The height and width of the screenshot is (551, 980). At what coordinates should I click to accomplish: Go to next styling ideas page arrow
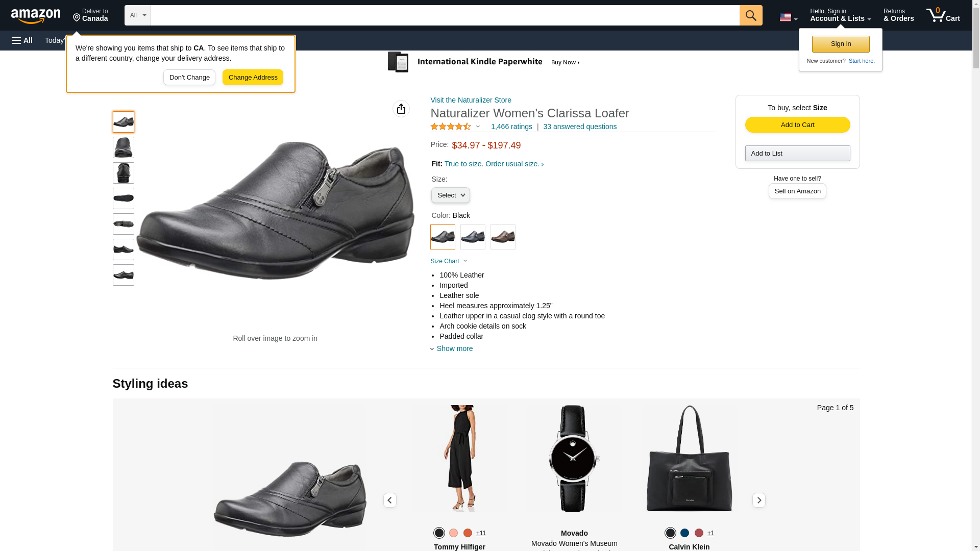(758, 500)
